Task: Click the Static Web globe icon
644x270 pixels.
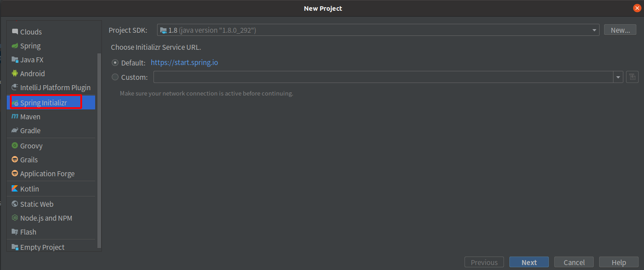Action: (x=15, y=204)
